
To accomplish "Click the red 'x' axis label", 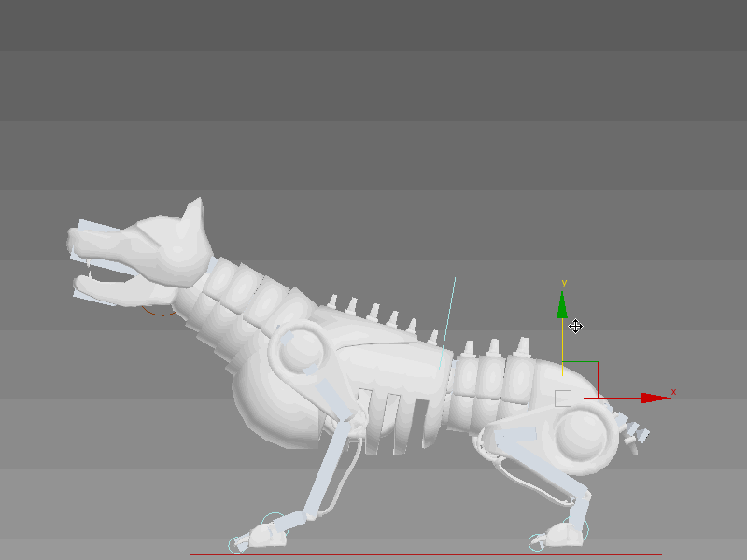I will pyautogui.click(x=673, y=391).
